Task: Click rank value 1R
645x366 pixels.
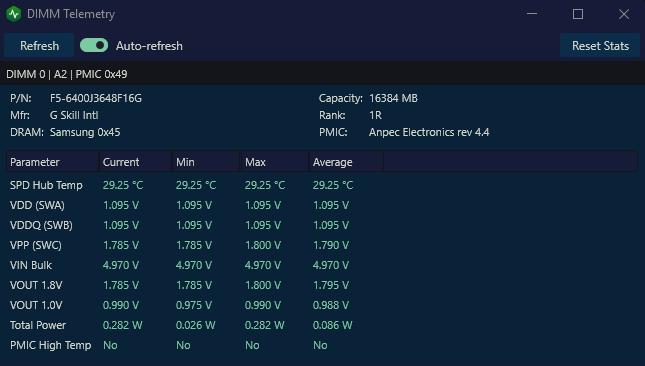Action: 375,115
